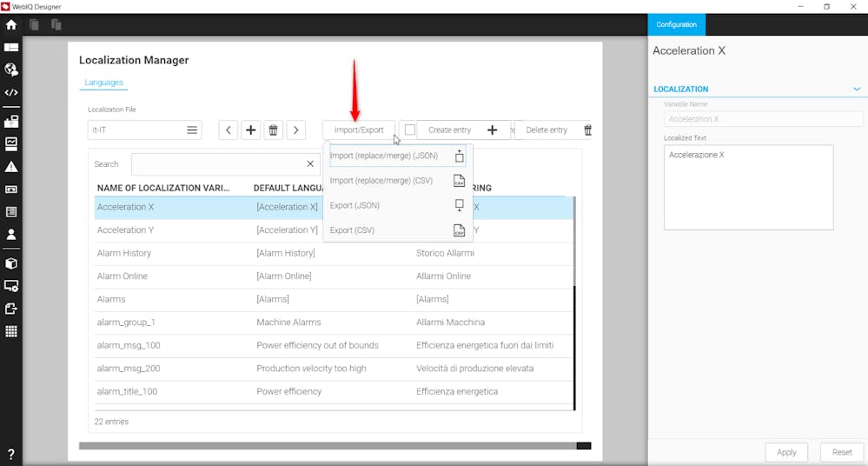
Task: Click the Production velocity too high cell
Action: [x=311, y=369]
